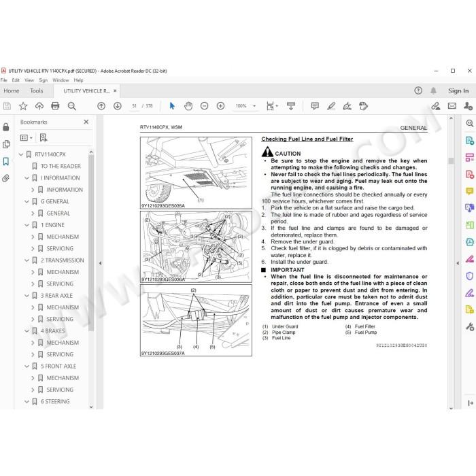
Task: Activate the hand pan tool
Action: 188,106
